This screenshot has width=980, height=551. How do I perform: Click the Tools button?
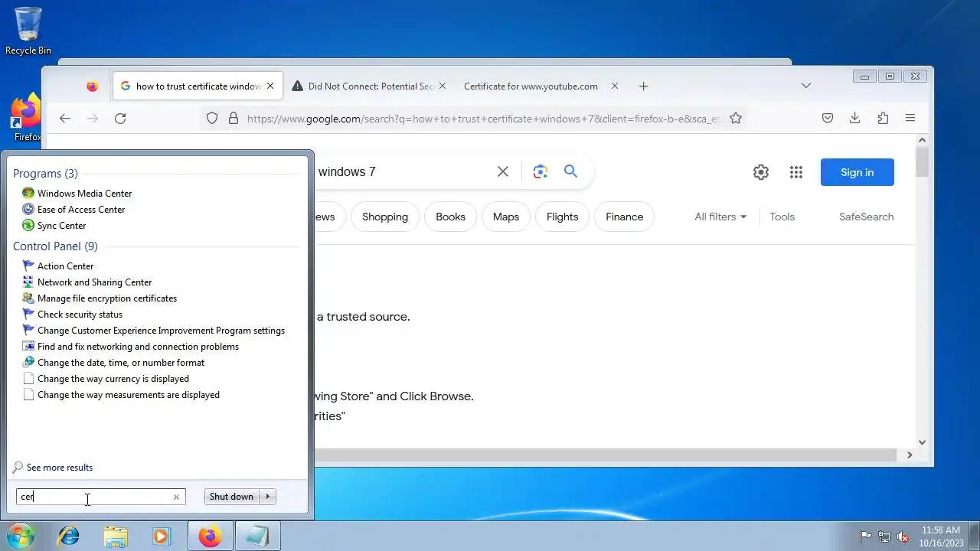pos(782,217)
